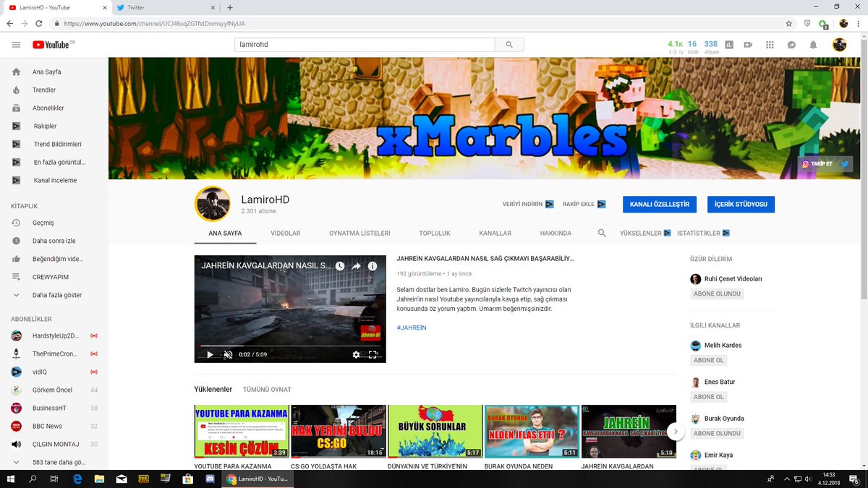Open vidIQ stats chart icon in header
The image size is (868, 488).
pos(729,45)
